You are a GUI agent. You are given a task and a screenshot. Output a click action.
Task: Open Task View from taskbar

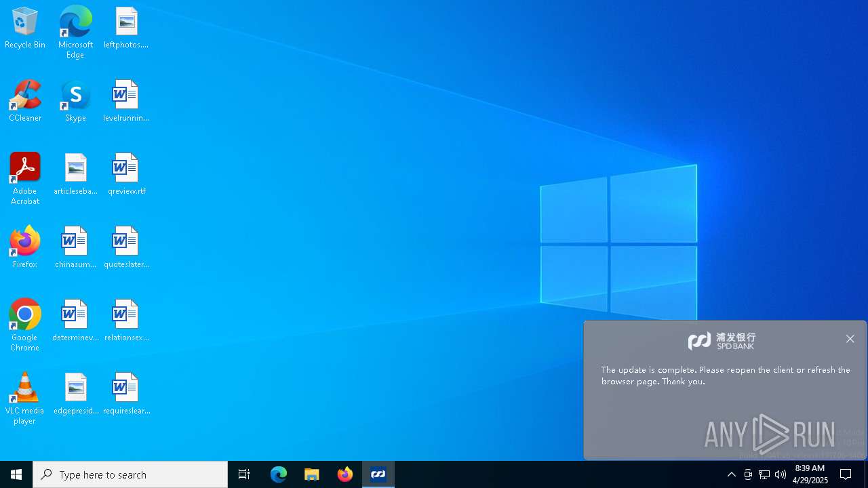click(x=244, y=474)
